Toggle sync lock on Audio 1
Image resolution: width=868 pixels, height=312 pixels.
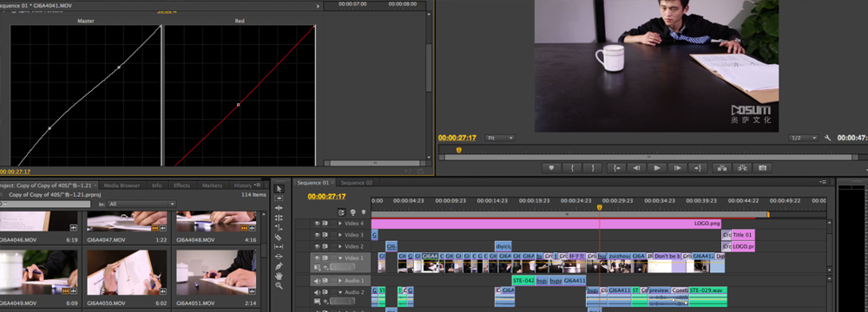325,281
